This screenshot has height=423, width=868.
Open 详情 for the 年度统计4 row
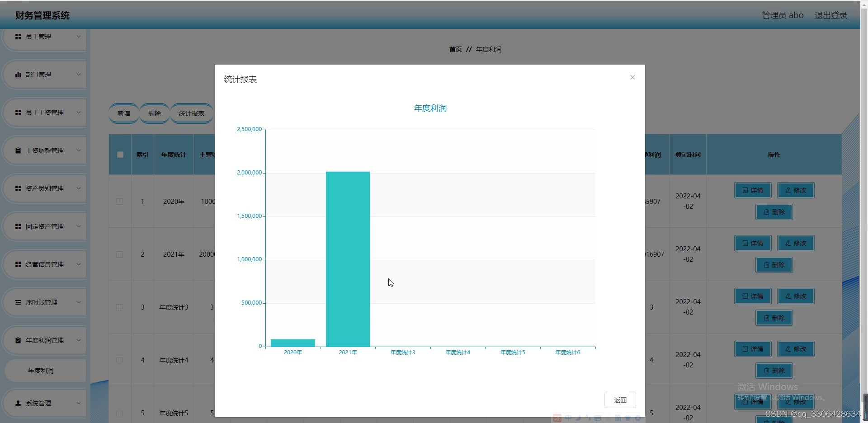753,349
